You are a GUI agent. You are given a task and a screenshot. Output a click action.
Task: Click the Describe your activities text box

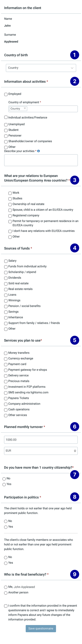click(41, 160)
